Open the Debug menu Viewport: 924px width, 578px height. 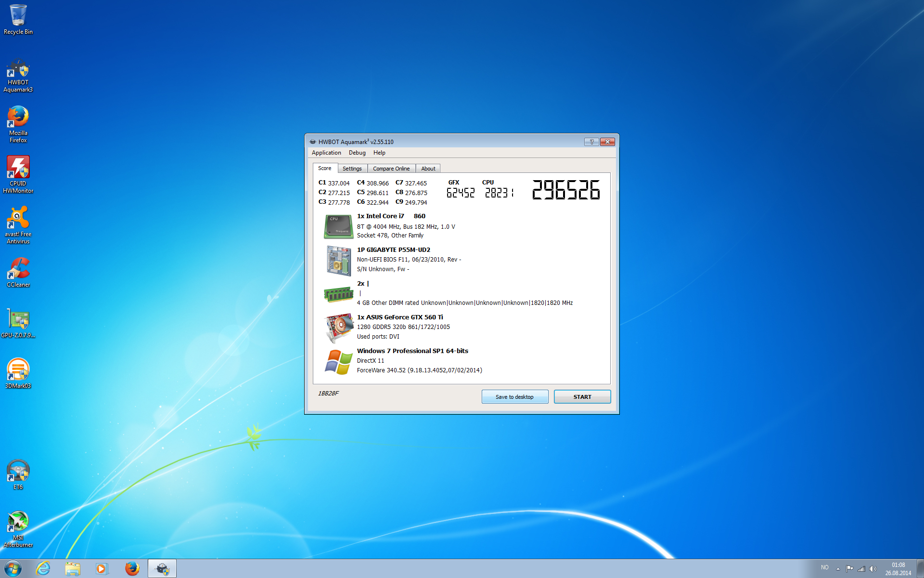357,153
